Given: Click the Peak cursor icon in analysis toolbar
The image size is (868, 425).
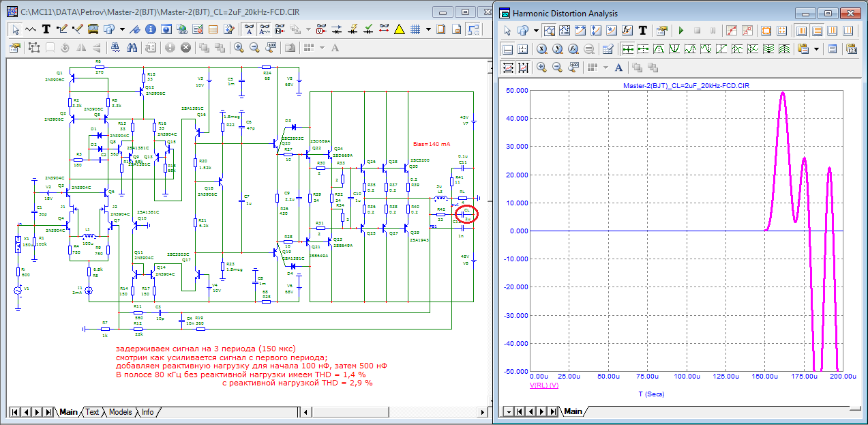Looking at the screenshot, I should (x=659, y=50).
